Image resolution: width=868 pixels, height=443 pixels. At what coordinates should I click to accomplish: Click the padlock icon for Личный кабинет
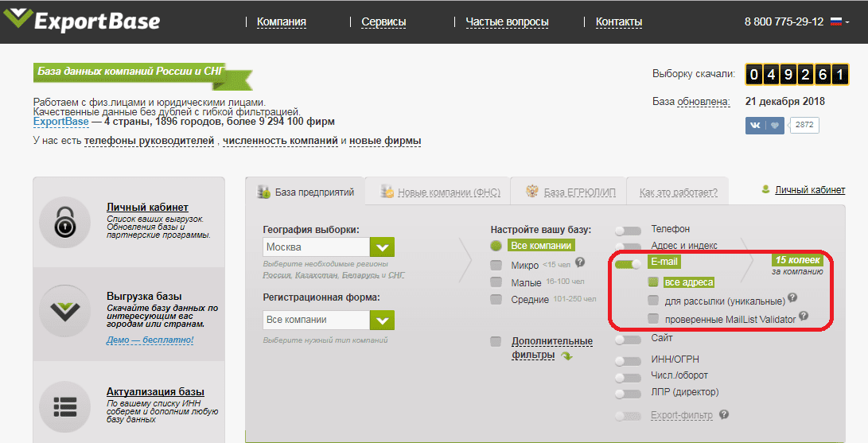pos(64,223)
